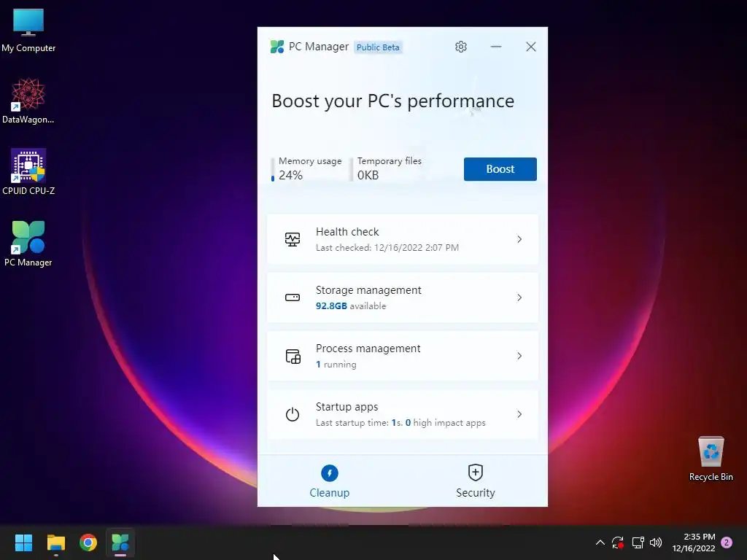
Task: Click the Cleanup lightning bolt icon
Action: tap(330, 473)
